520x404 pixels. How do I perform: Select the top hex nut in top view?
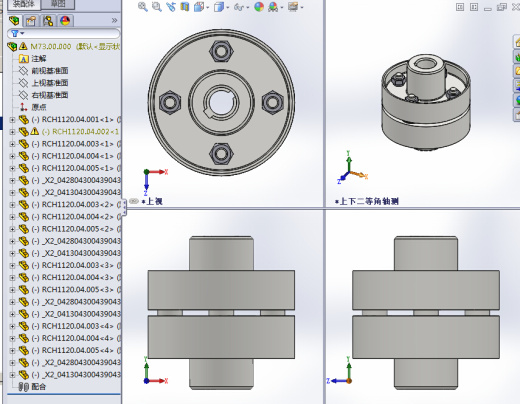point(221,51)
